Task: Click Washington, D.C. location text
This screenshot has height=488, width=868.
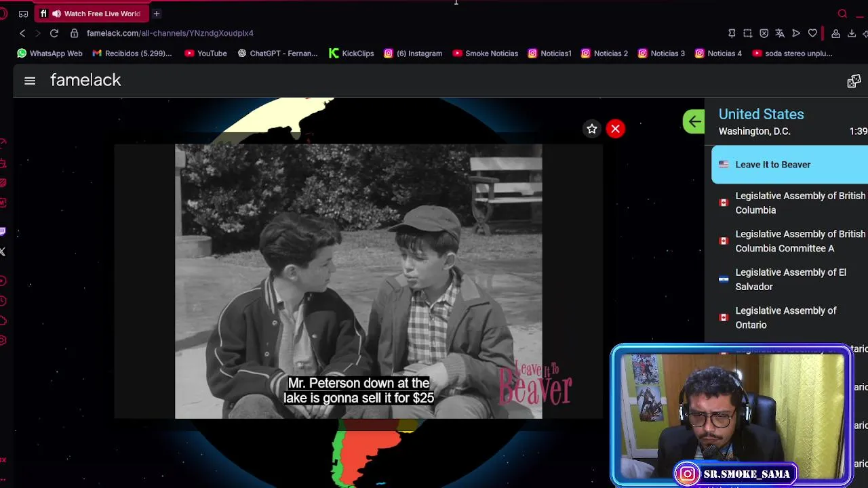Action: pos(754,131)
